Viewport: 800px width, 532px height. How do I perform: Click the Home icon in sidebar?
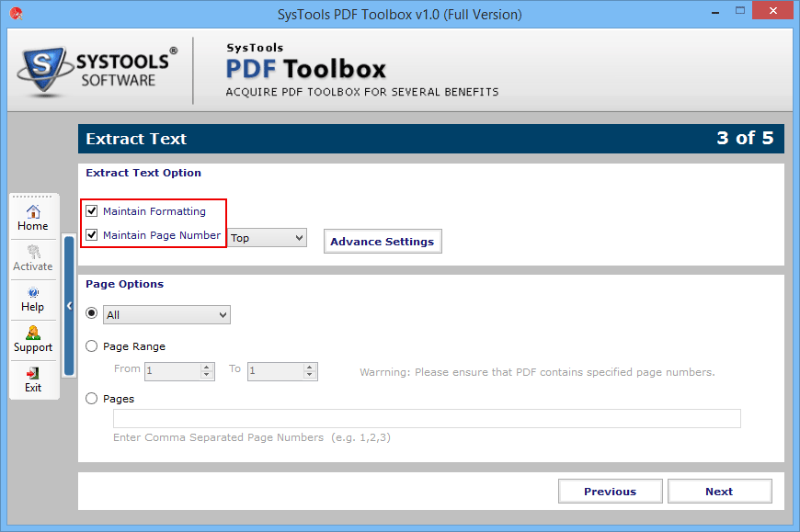coord(33,212)
